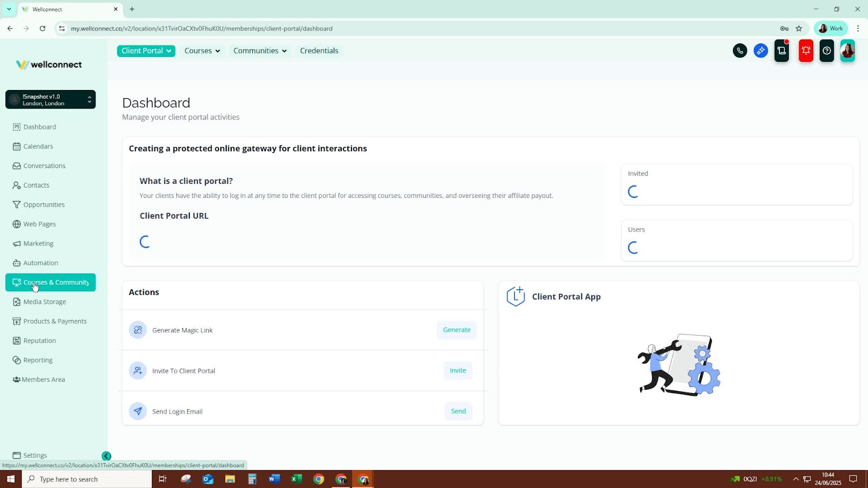Viewport: 868px width, 488px height.
Task: Click the Send Login Email paper plane icon
Action: pos(138,411)
